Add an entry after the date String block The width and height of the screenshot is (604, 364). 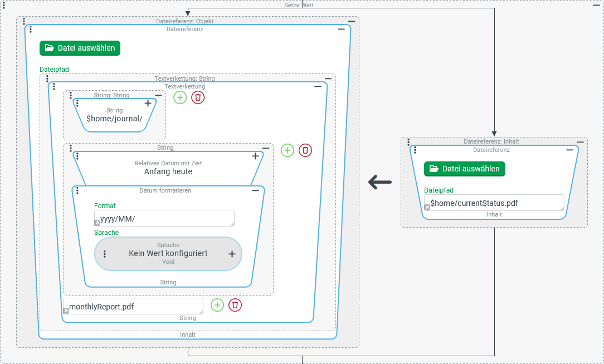point(287,150)
